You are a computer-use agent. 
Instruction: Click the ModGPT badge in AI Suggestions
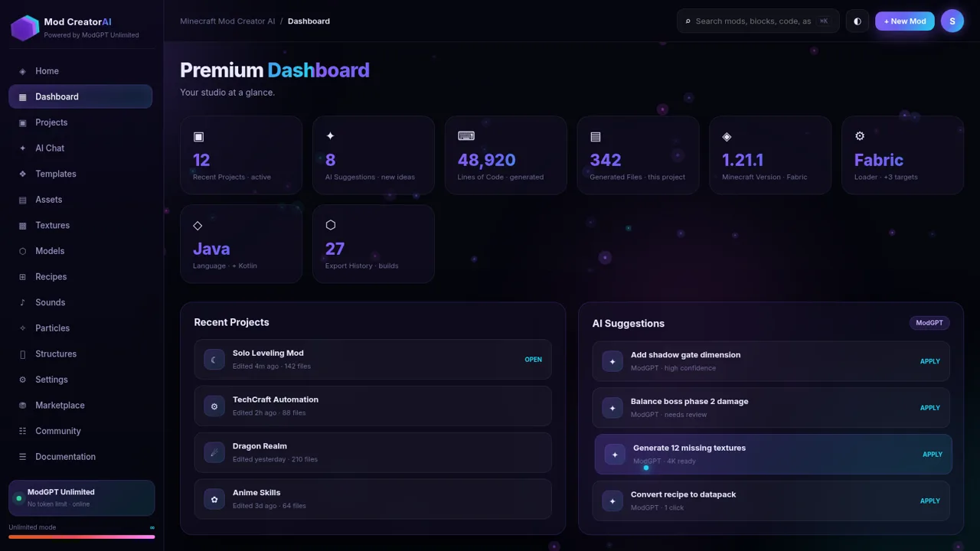929,323
